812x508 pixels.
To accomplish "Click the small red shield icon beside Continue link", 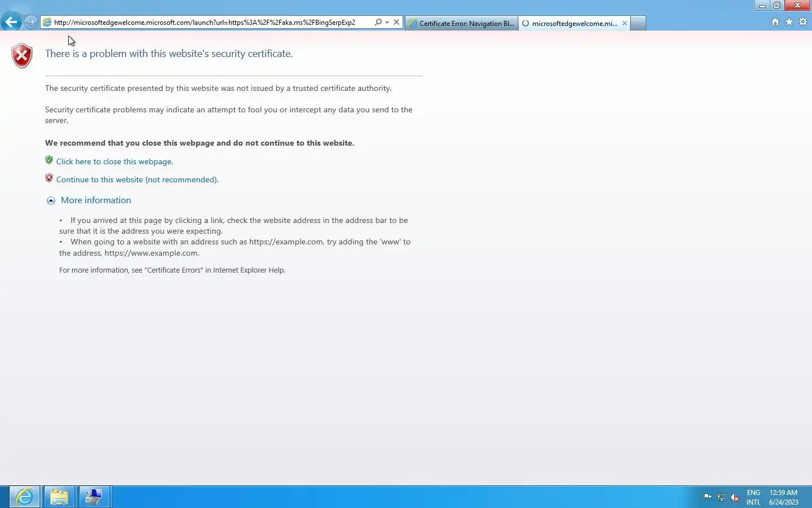I will (49, 178).
